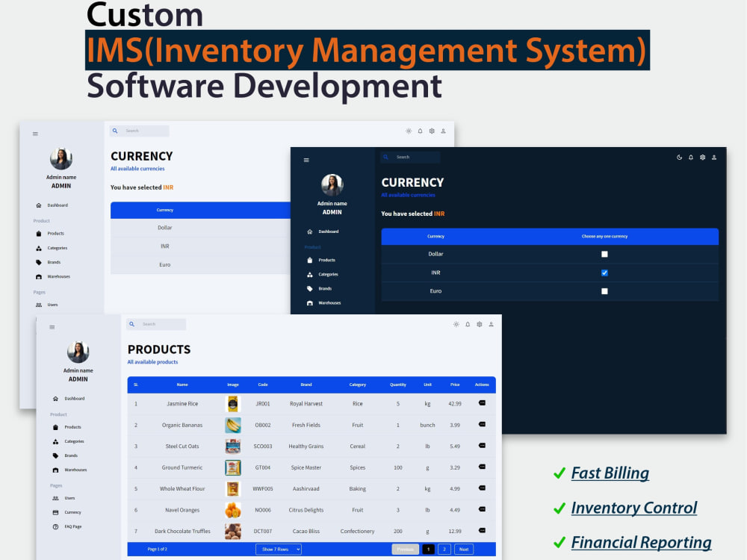Go to page 2 in pagination
This screenshot has width=747, height=560.
pos(444,549)
